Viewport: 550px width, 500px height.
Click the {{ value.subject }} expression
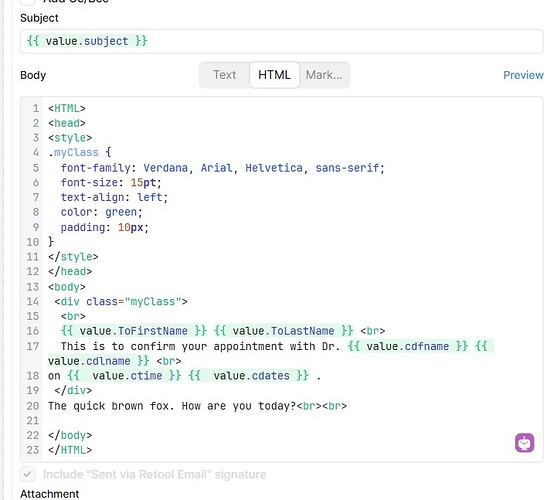click(x=87, y=41)
